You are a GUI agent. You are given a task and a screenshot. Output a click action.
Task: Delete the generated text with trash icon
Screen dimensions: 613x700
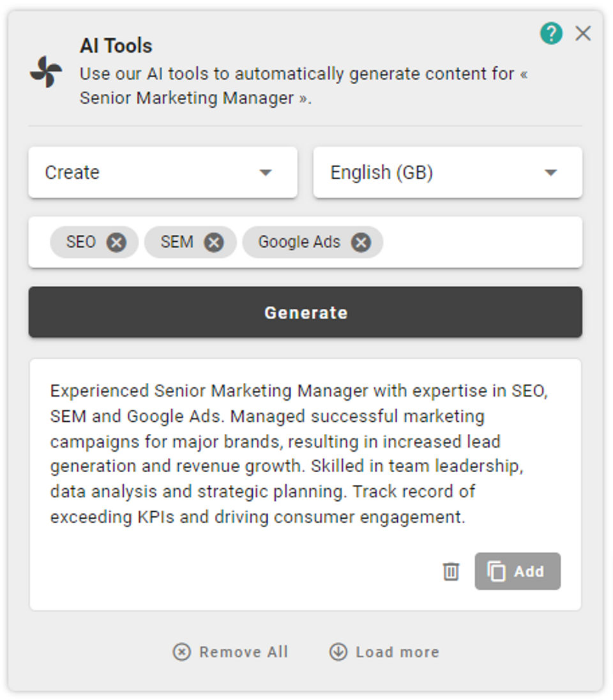451,571
